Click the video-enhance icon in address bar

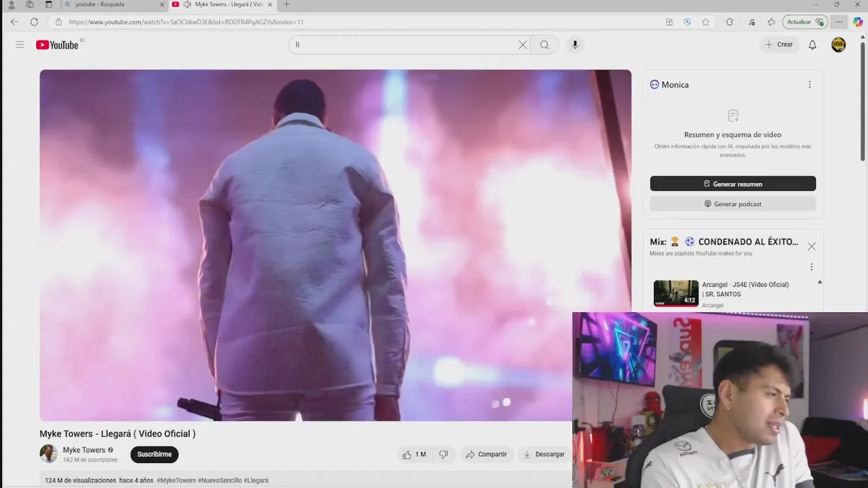[688, 22]
